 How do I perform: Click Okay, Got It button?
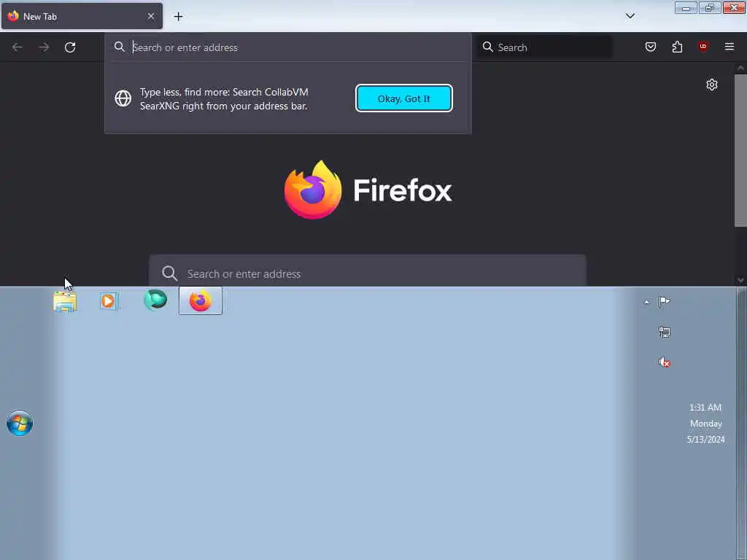[404, 98]
